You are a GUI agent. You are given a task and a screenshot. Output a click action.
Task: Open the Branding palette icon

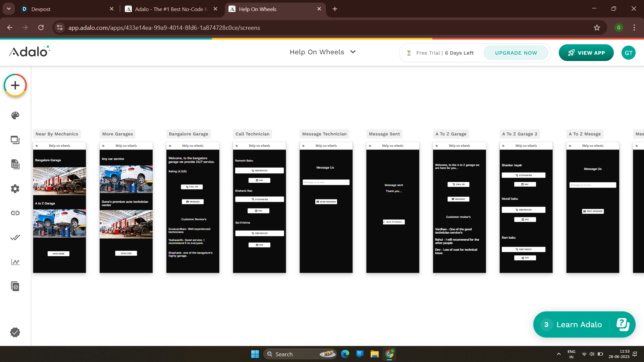click(15, 116)
